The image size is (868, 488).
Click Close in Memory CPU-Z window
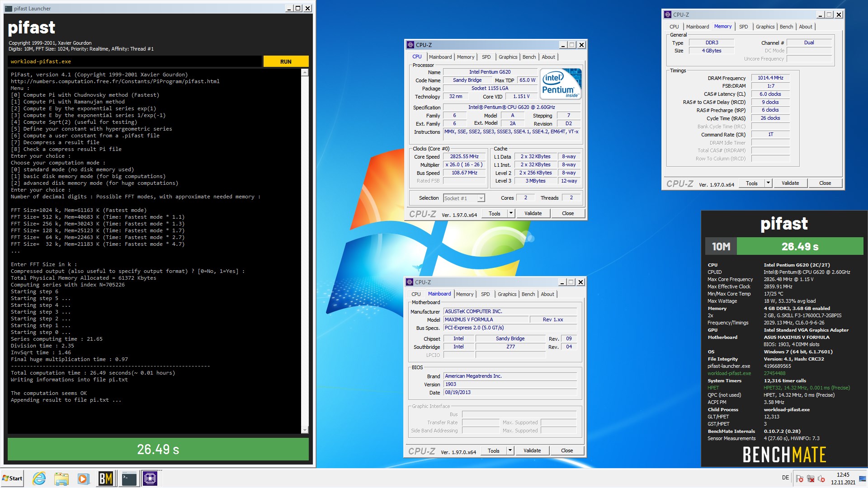825,183
